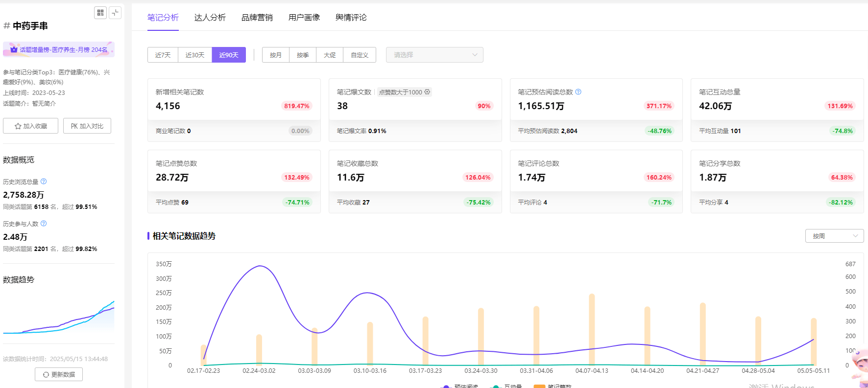Click the 1.74万 comments total value
Screen dimensions: 868x388
coord(532,178)
